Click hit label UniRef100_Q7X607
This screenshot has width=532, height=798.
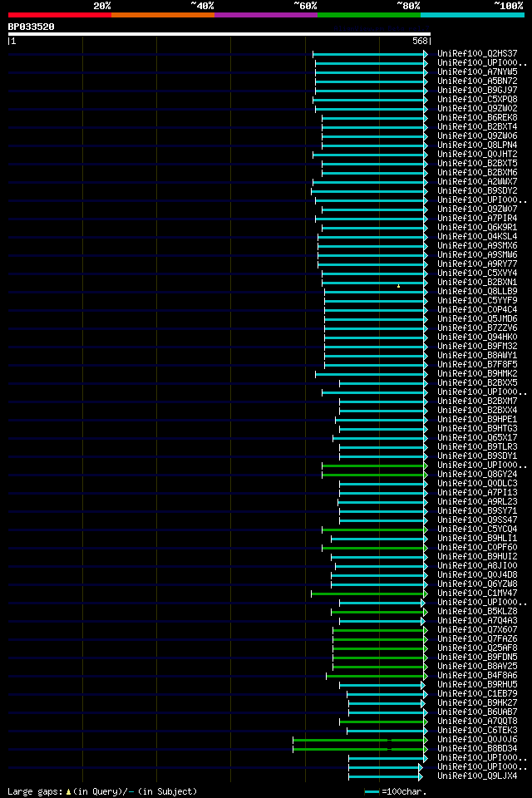click(477, 630)
